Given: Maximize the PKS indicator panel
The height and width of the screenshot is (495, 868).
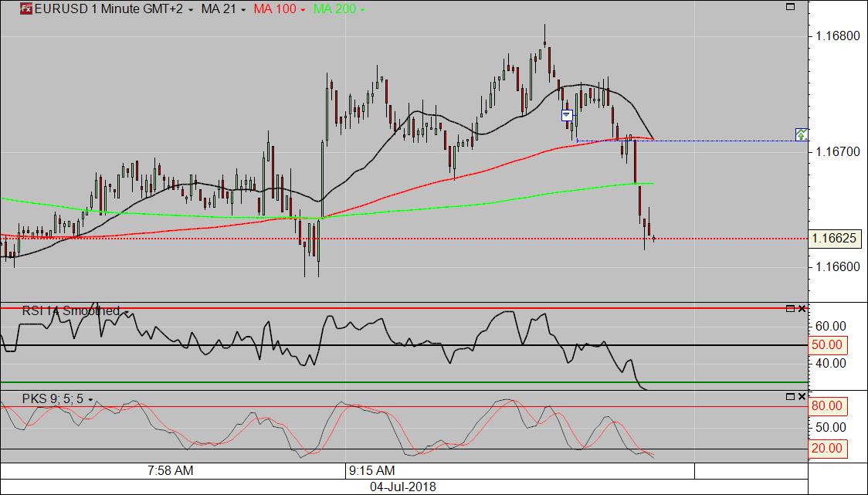Looking at the screenshot, I should [x=790, y=397].
